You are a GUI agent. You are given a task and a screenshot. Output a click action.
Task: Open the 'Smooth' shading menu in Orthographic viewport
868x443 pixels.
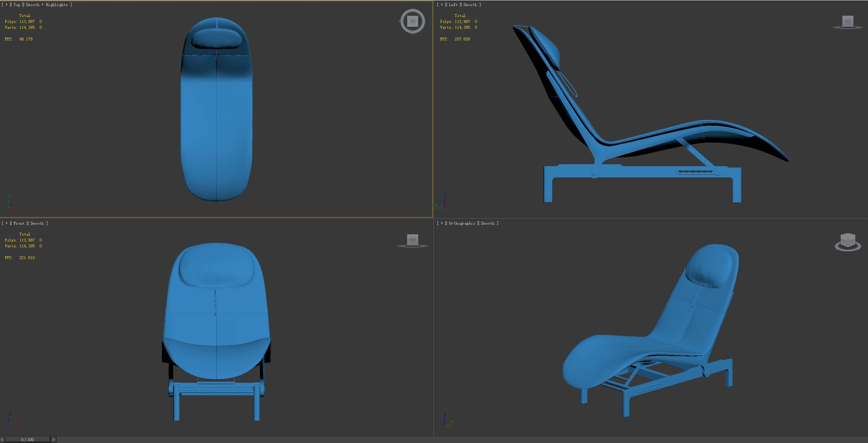[x=488, y=223]
